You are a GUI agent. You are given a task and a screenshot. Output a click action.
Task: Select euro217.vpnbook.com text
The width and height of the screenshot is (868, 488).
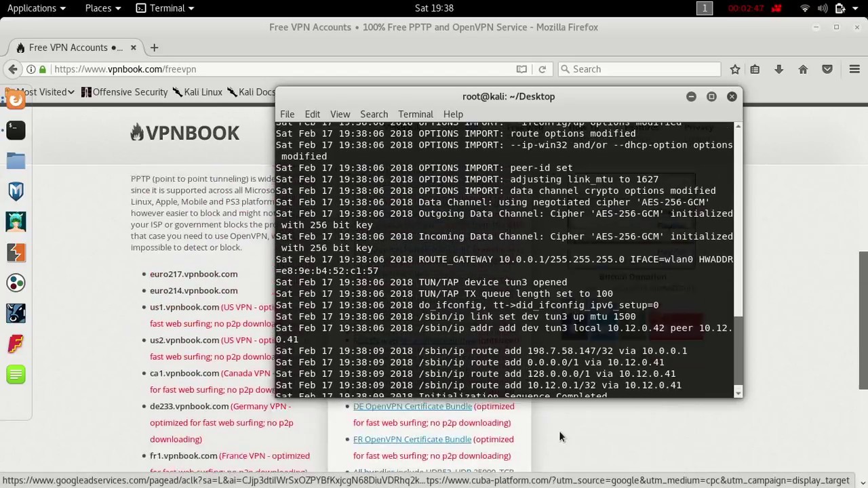tap(193, 274)
